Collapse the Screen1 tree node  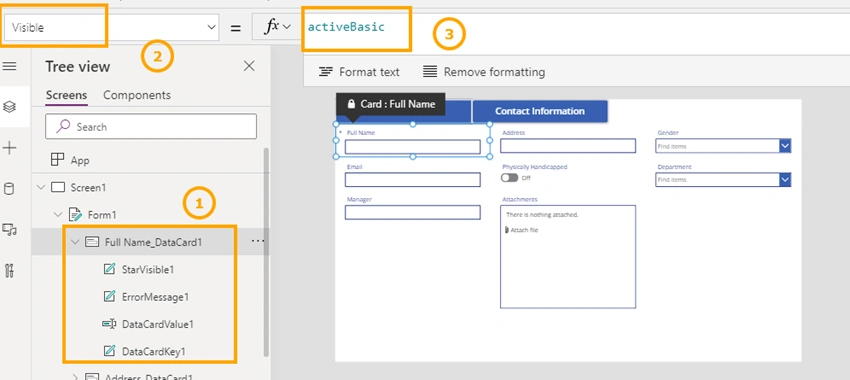click(41, 187)
